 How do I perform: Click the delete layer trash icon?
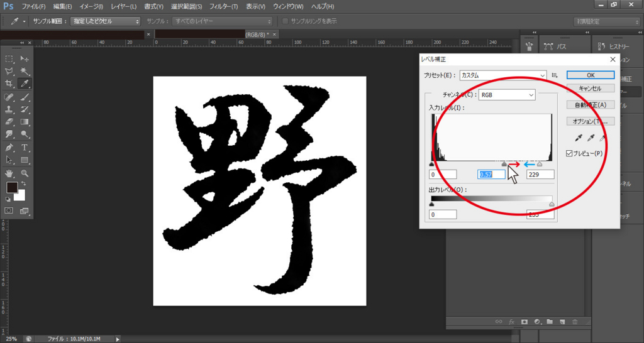point(575,322)
